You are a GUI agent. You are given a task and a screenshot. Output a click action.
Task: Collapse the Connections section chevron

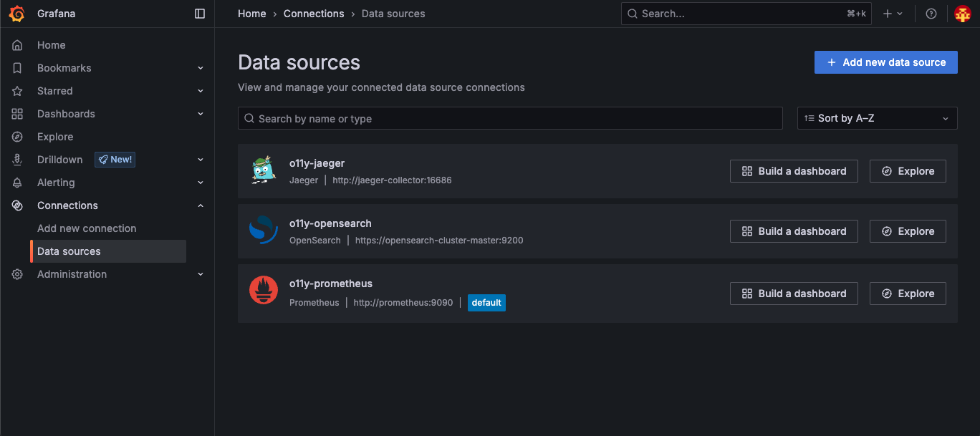coord(201,205)
